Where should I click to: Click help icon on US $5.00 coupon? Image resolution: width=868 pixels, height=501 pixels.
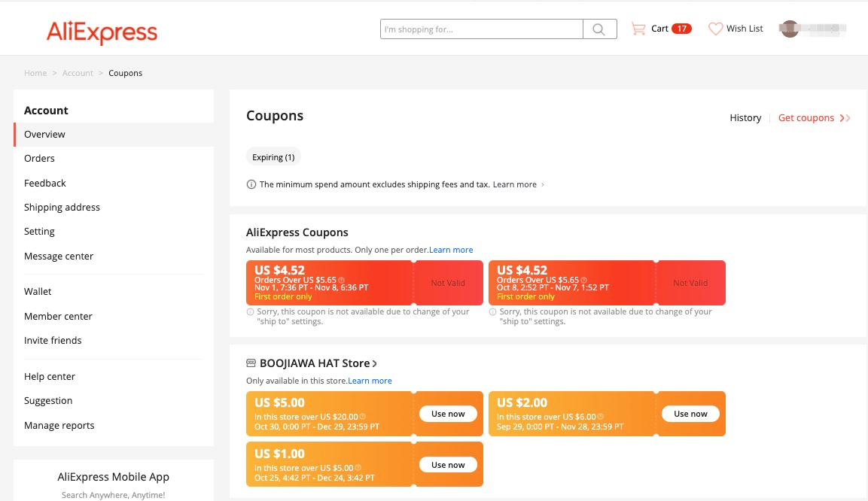tap(362, 417)
